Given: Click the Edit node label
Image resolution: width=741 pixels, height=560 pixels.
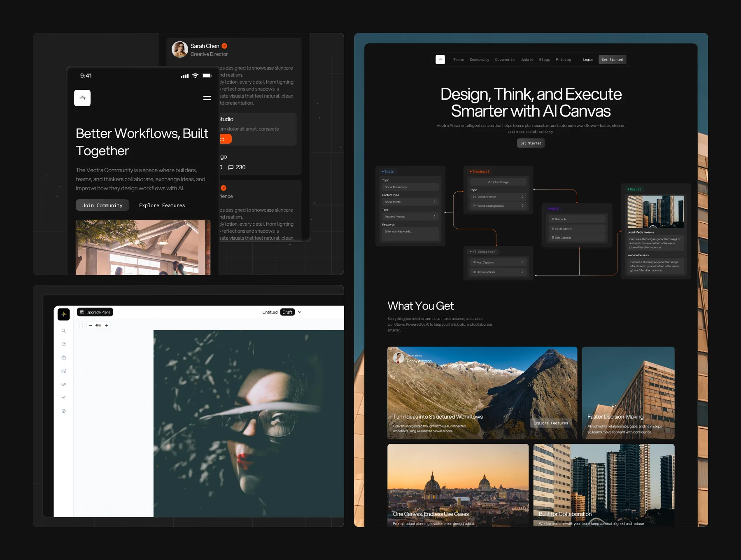Looking at the screenshot, I should coord(553,209).
